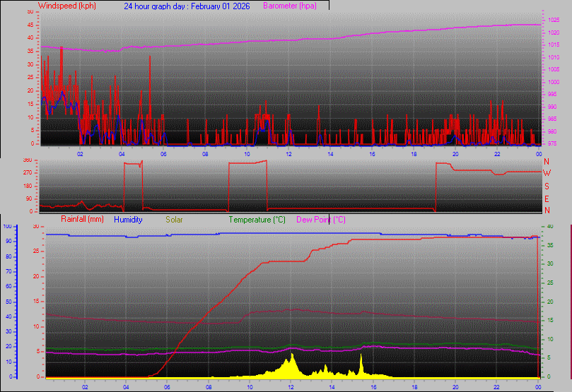Click the olive 'Solar' legend label

[174, 220]
